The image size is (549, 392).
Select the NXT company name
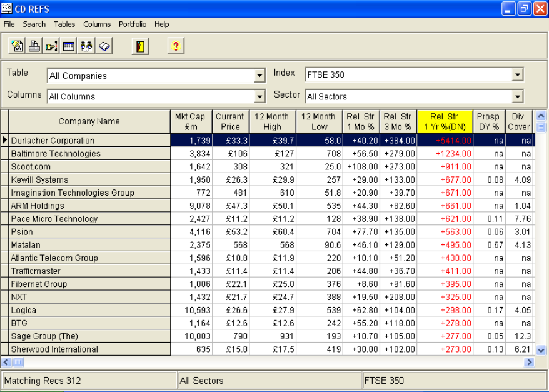[19, 297]
